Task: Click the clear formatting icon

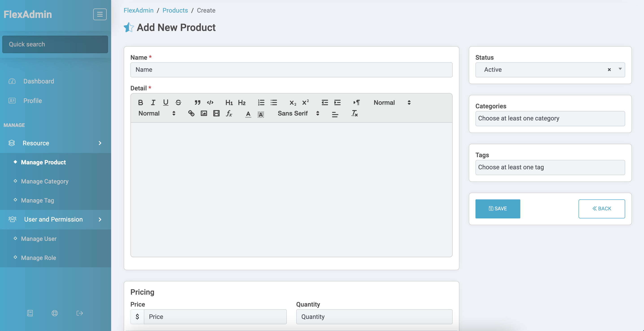Action: 355,113
